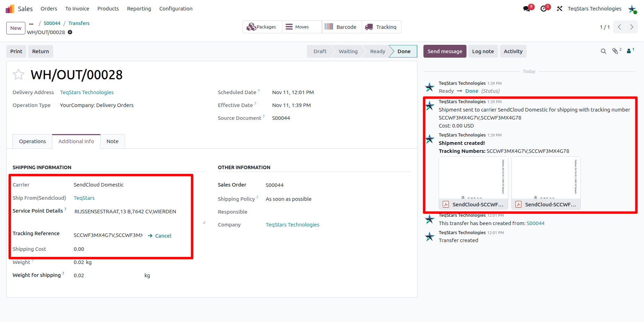Image resolution: width=644 pixels, height=322 pixels.
Task: Click the 'SendCloud Domestic' carrier value
Action: point(99,185)
